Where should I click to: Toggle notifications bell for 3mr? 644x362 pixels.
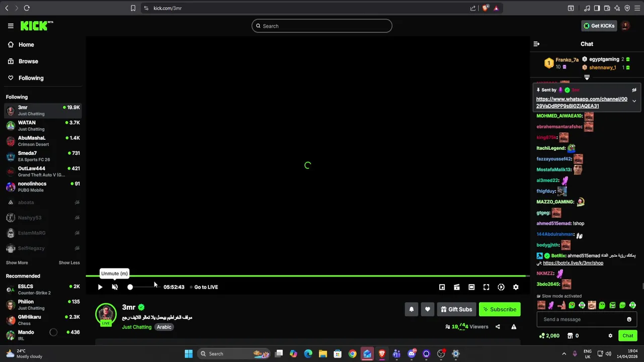click(x=411, y=309)
